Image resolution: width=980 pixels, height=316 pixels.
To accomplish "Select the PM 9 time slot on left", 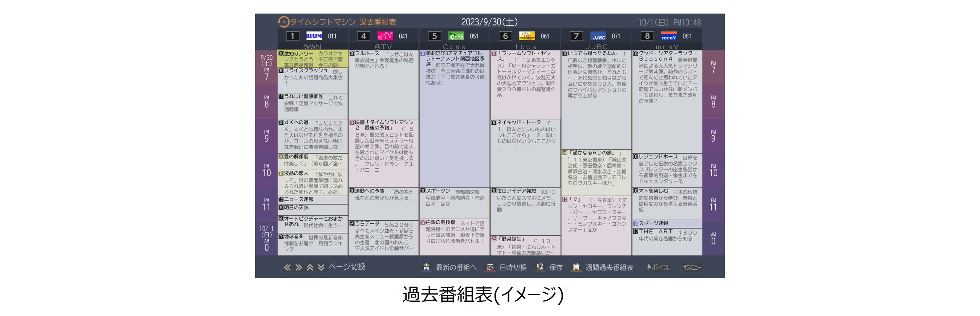I will coord(266,136).
